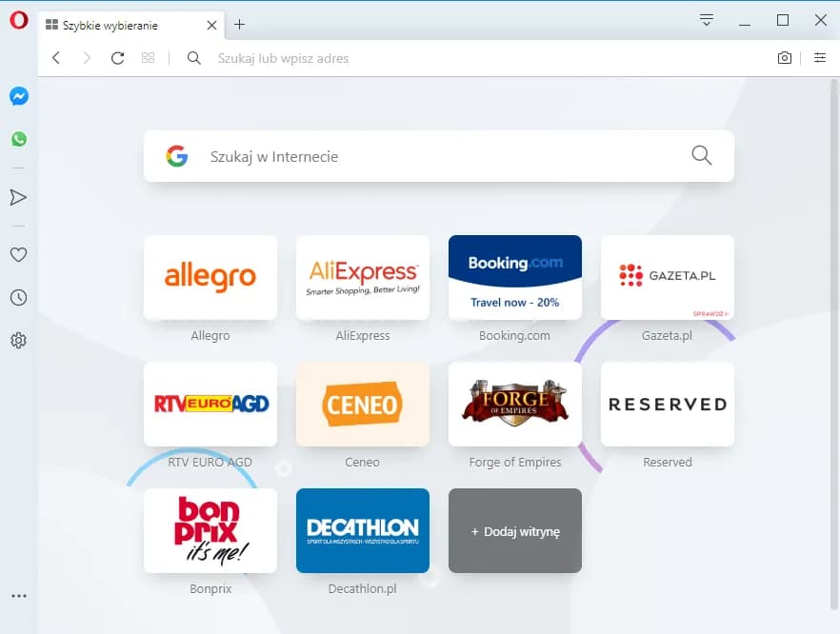Open the Allegro speed dial tile
The image size is (840, 634).
pyautogui.click(x=210, y=277)
